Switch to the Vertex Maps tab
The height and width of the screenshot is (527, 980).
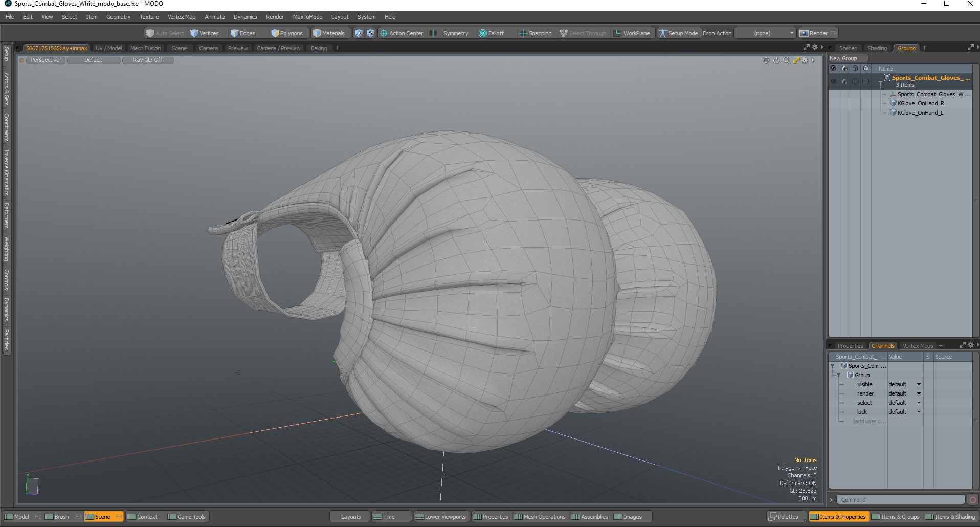[918, 346]
